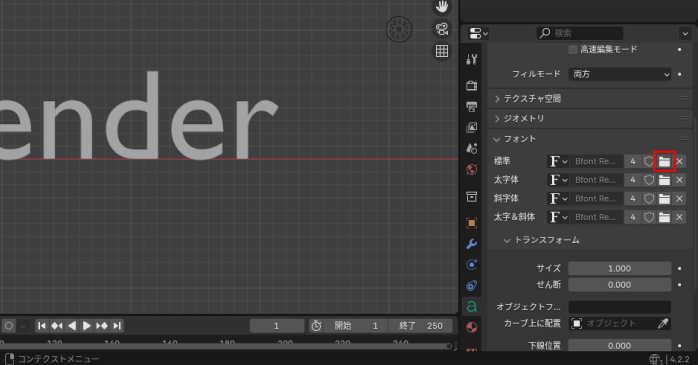Unlink the 太字体 font with X
698x365 pixels.
(x=679, y=180)
